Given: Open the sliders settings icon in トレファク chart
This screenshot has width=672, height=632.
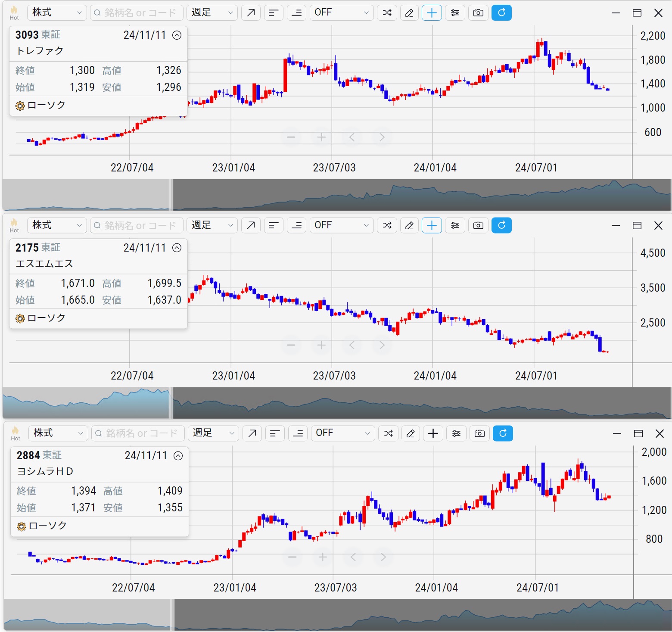Looking at the screenshot, I should [x=455, y=12].
